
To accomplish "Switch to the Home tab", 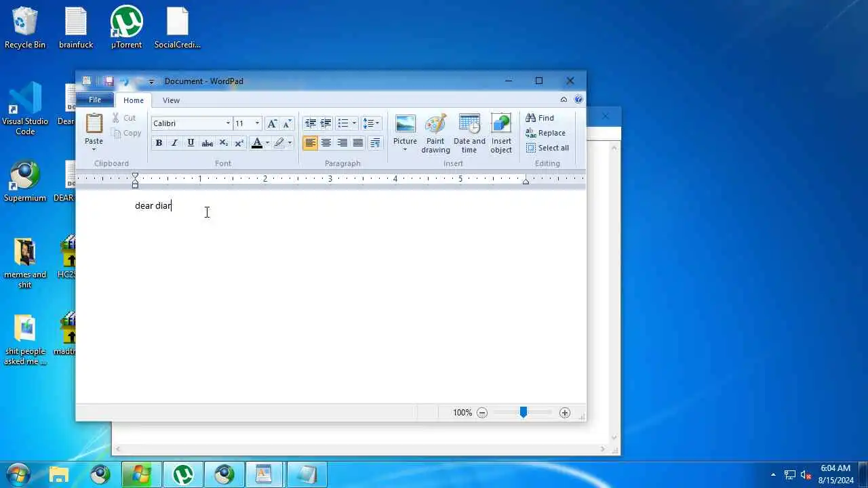I will pos(134,100).
